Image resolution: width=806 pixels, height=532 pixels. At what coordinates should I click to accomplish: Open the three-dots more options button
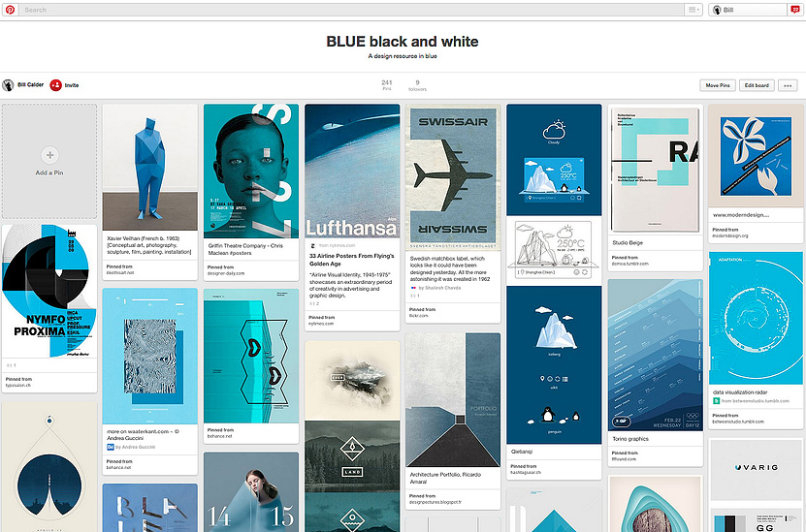(x=788, y=85)
